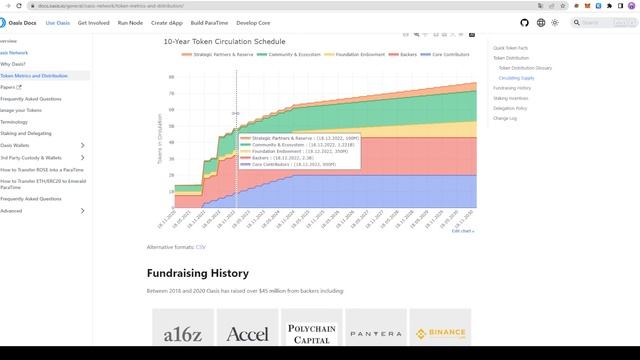Viewport: 640px width, 360px height.
Task: Open How to Transfer ROSE into a ParaTime
Action: pos(42,169)
